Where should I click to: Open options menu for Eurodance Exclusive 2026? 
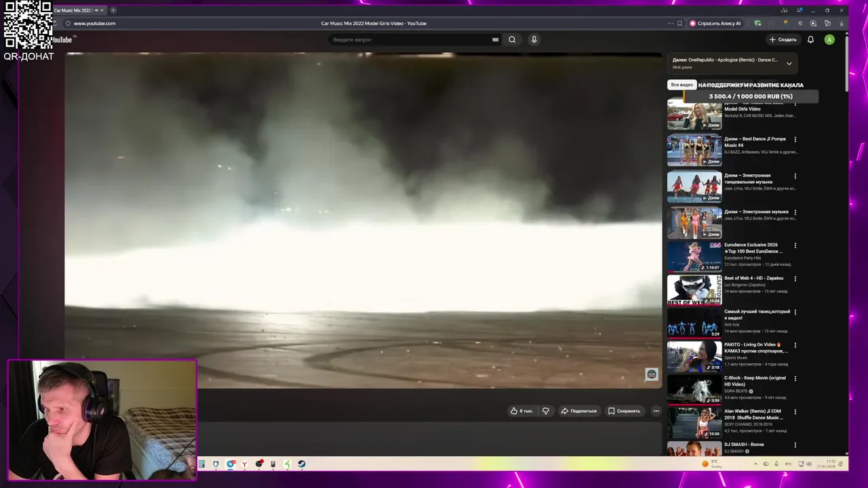(x=795, y=245)
